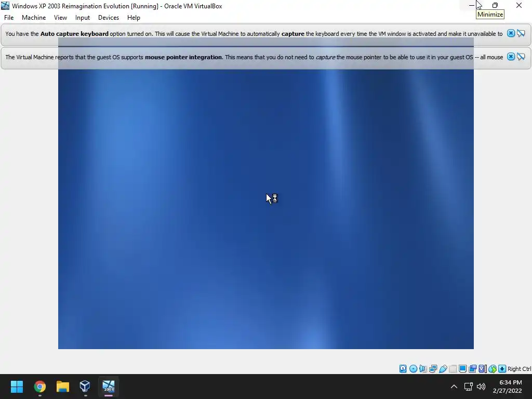
Task: Click the hard disk activity indicator
Action: point(403,368)
